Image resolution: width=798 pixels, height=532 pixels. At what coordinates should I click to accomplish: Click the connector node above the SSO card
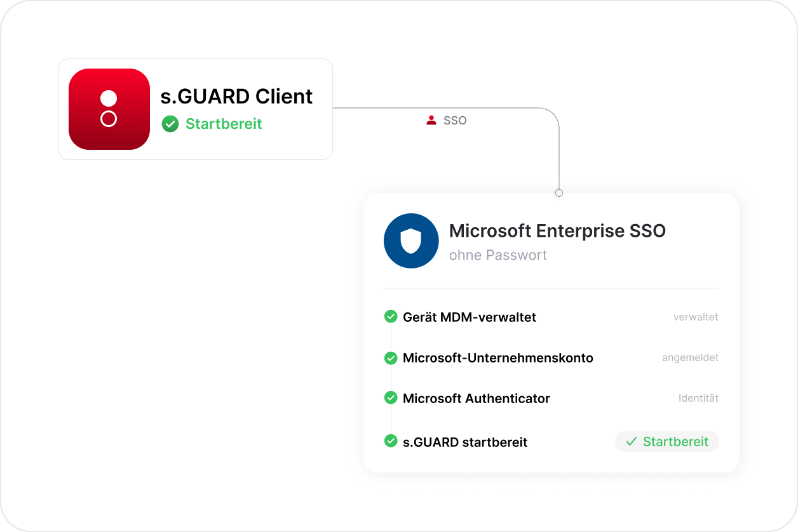click(x=559, y=193)
